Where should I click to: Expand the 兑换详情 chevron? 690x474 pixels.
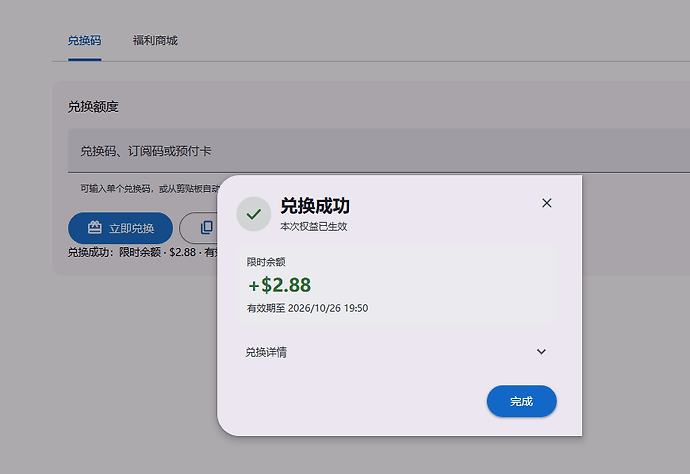[x=541, y=352]
